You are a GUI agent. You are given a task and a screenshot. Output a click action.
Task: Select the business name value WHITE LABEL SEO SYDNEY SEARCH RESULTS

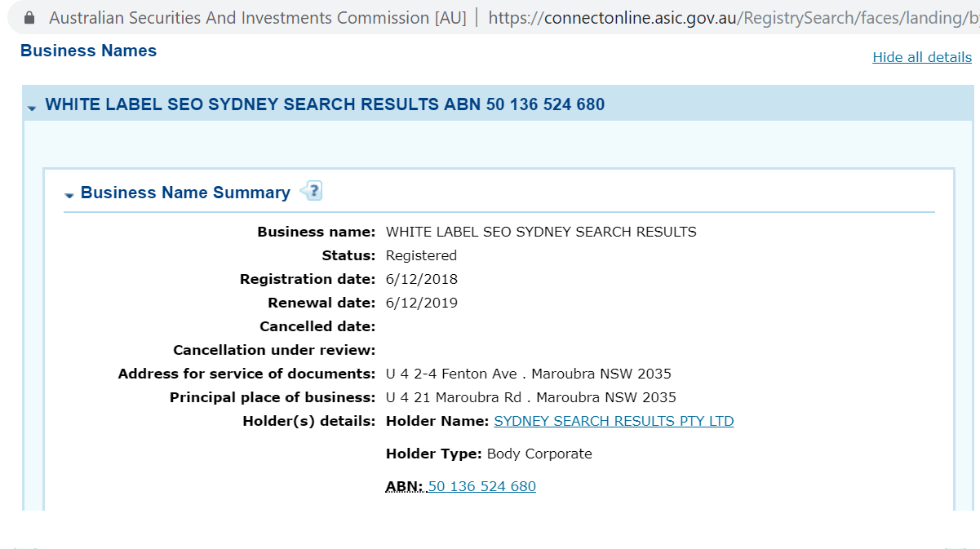pos(541,232)
